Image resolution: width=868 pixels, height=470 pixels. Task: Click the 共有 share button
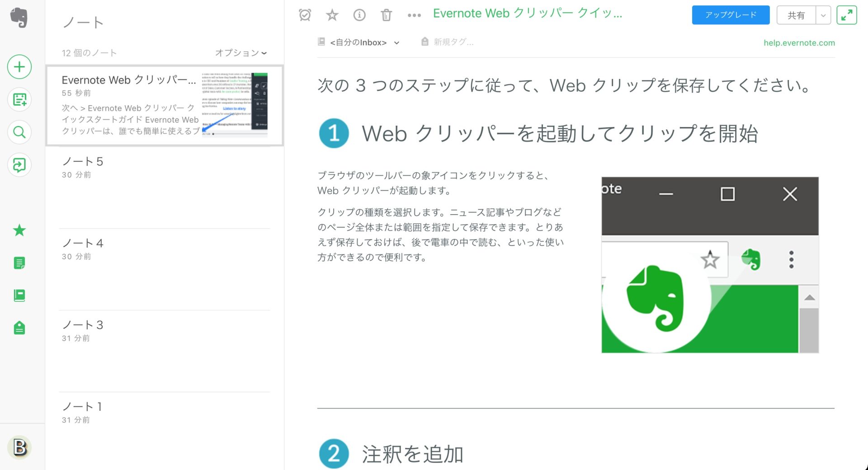click(x=796, y=15)
